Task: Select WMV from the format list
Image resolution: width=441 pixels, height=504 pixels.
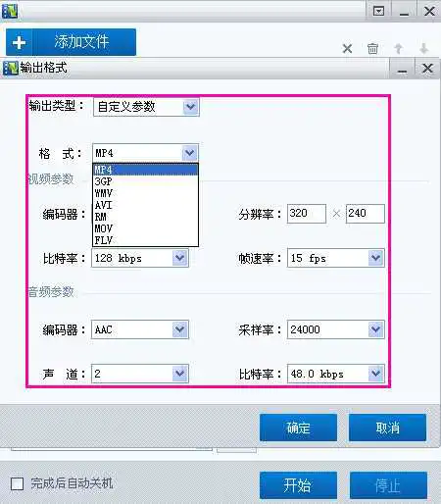Action: (x=146, y=193)
